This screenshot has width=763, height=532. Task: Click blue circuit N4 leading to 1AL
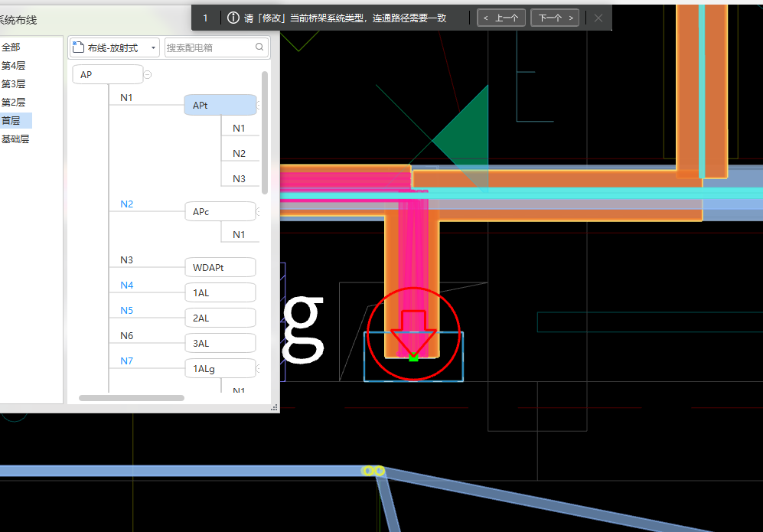pyautogui.click(x=126, y=286)
